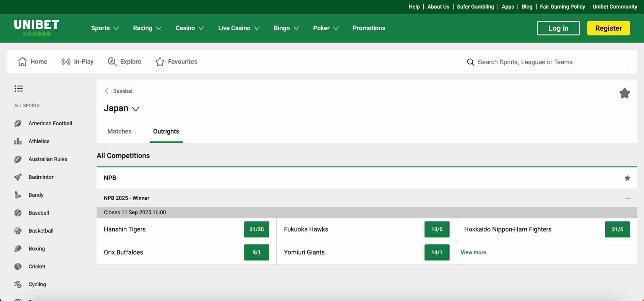Screen dimensions: 644x301
Task: Click the Boxing glove icon
Action: coord(18,249)
